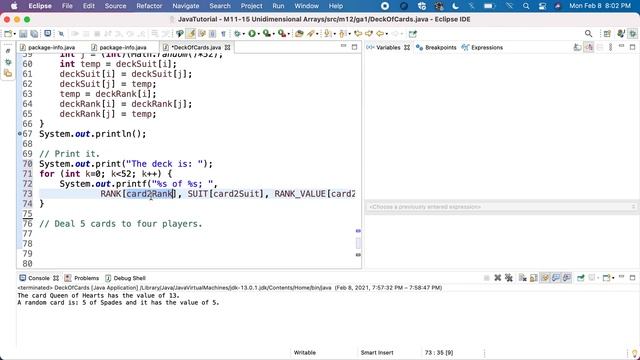Switch to the Breakpoints view tab
The width and height of the screenshot is (640, 360).
pyautogui.click(x=436, y=47)
